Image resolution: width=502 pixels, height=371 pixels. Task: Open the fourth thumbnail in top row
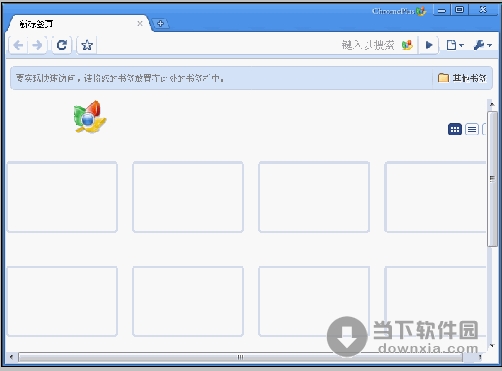tap(436, 197)
